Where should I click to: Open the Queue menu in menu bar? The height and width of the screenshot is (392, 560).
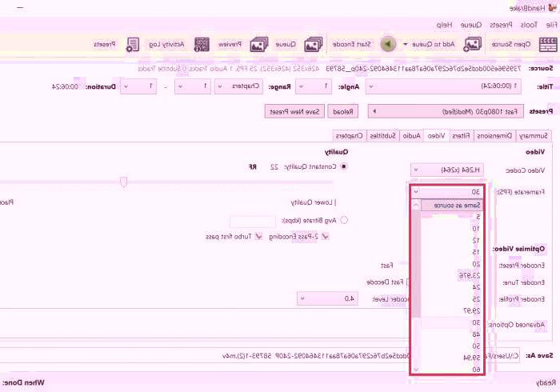point(470,25)
